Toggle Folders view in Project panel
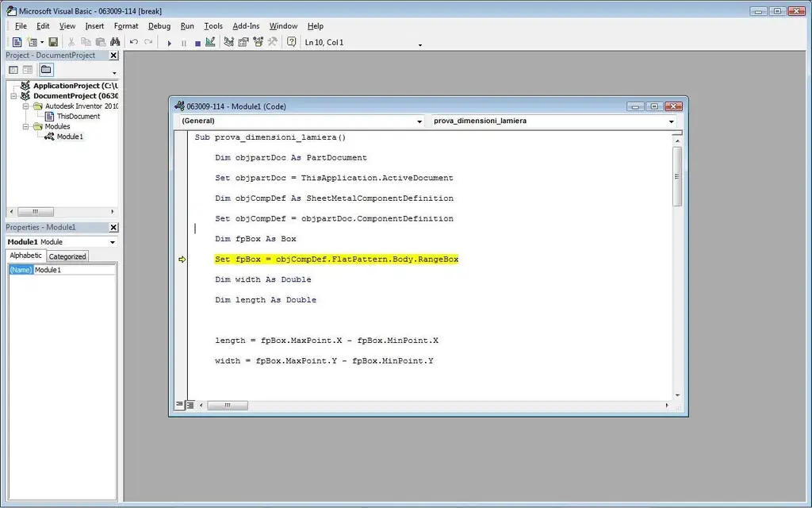Viewport: 812px width, 508px height. (x=46, y=70)
